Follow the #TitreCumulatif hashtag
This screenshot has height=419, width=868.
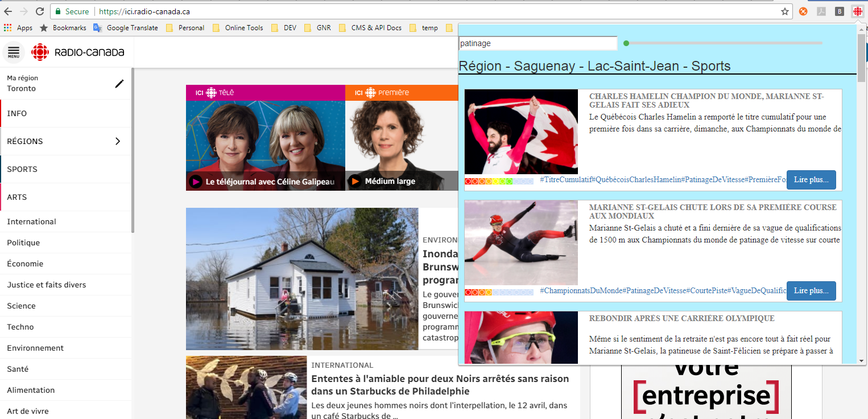tap(565, 180)
